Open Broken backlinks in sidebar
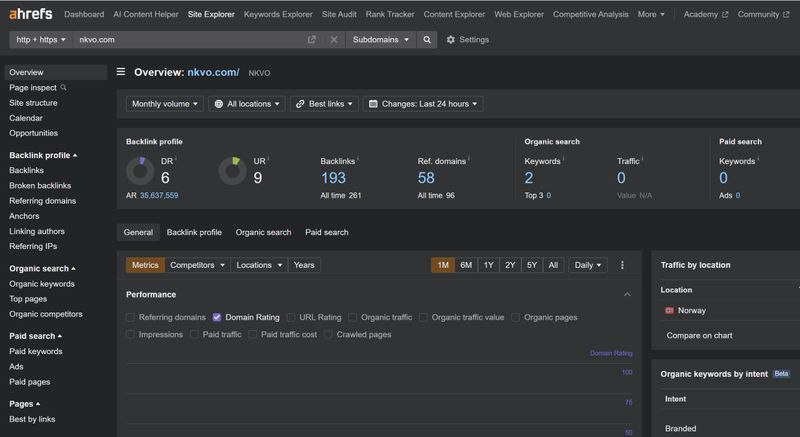This screenshot has height=437, width=800. [40, 186]
